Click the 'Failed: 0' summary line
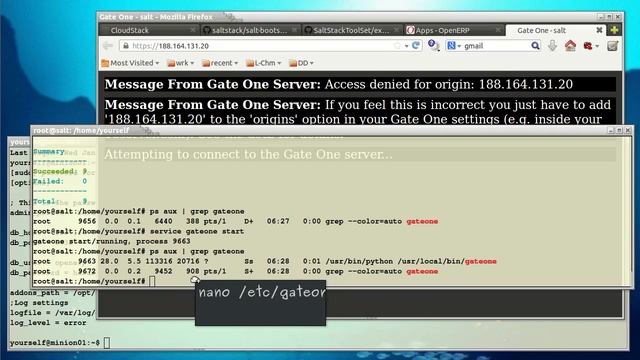This screenshot has height=360, width=640. pos(60,181)
